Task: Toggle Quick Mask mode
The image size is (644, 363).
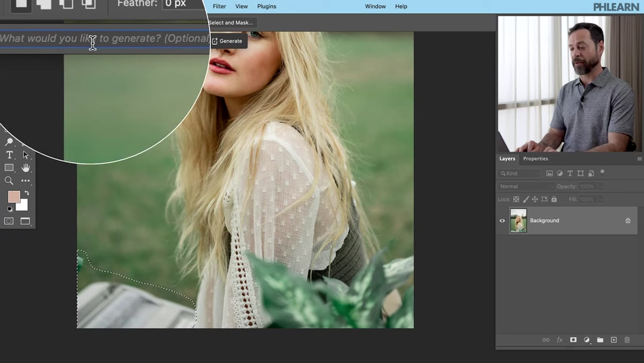Action: click(9, 221)
